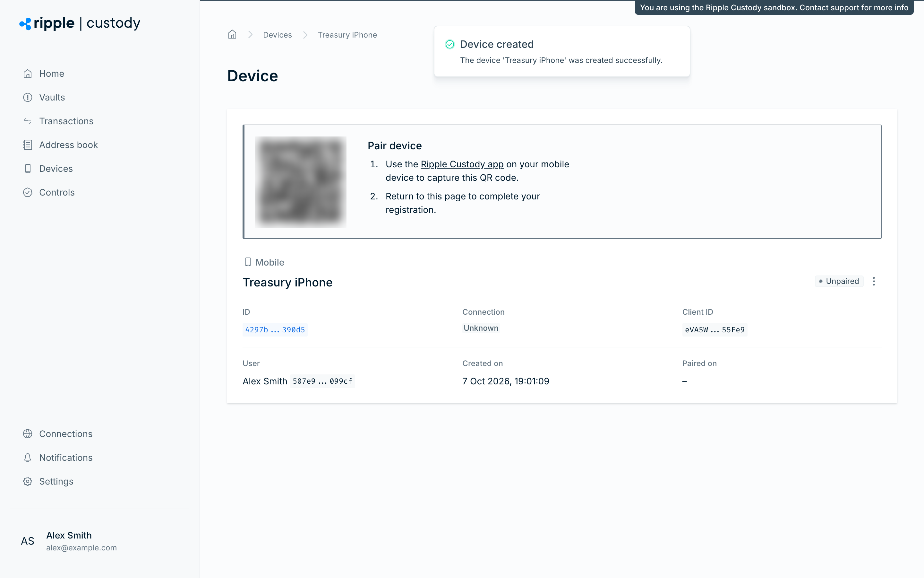This screenshot has width=924, height=578.
Task: Click the Vaults icon in sidebar
Action: [x=28, y=98]
